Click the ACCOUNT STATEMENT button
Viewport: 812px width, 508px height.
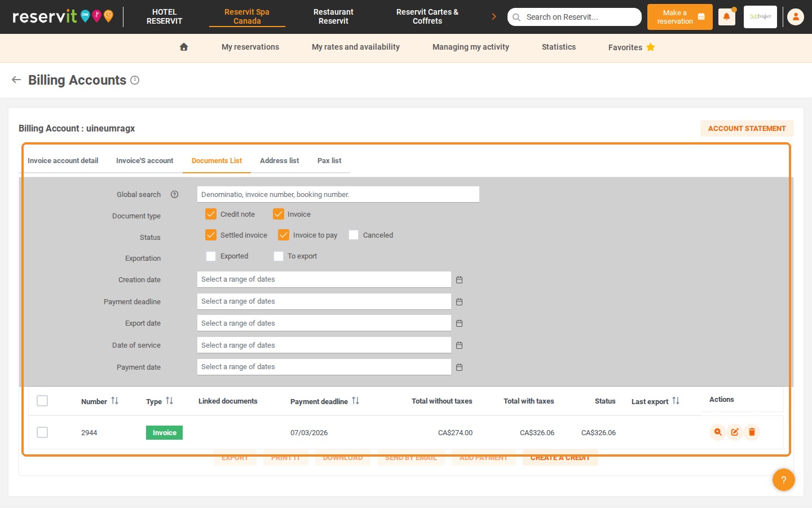[747, 129]
